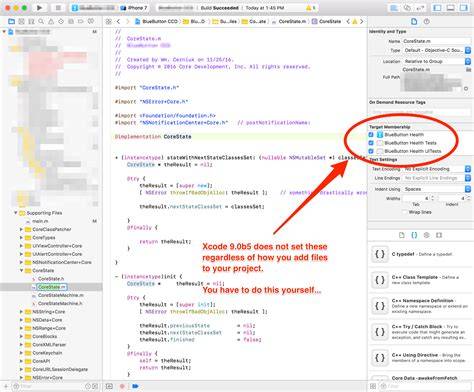Toggle the Debug area visibility
Screen dimensions: 474x392
[451, 7]
